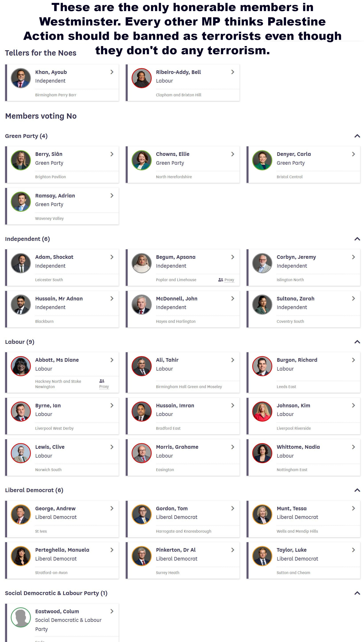Open John McDonnell's member page

tap(177, 299)
